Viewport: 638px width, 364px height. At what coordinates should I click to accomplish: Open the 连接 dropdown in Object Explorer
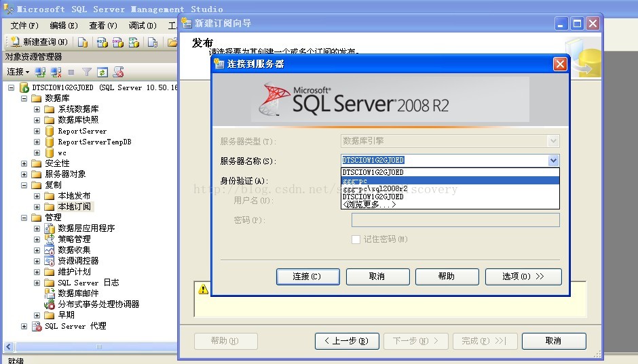[x=18, y=72]
